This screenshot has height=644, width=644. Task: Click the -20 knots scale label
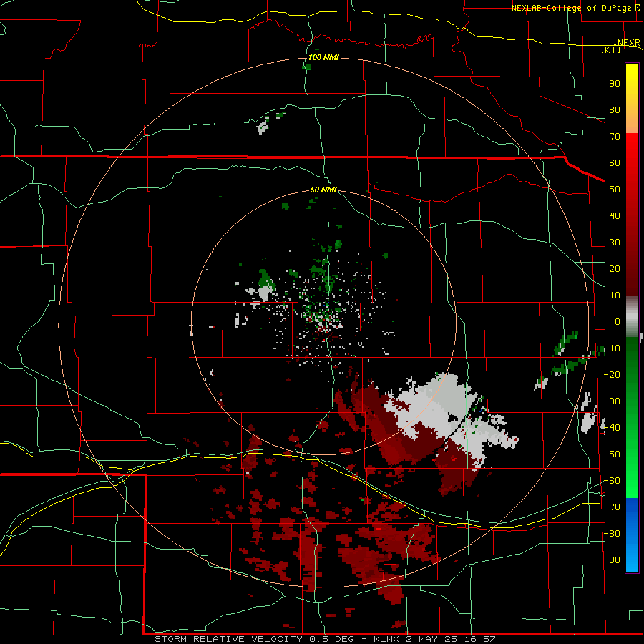click(x=612, y=374)
